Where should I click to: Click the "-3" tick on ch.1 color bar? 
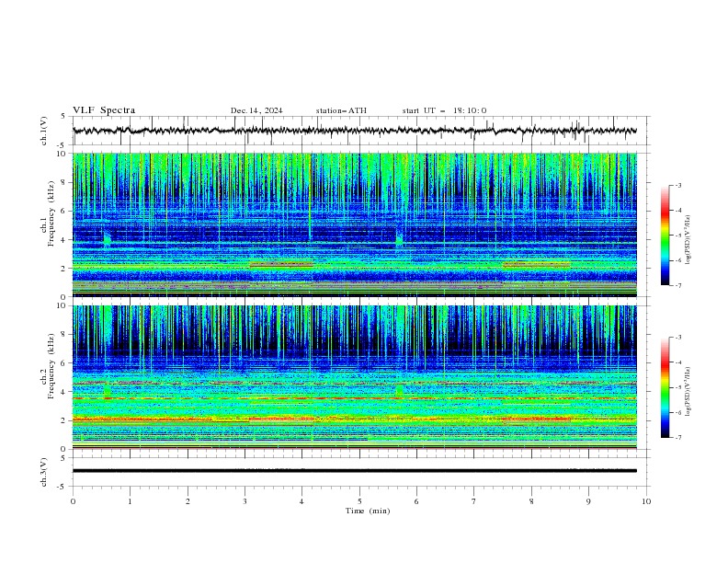(x=677, y=185)
